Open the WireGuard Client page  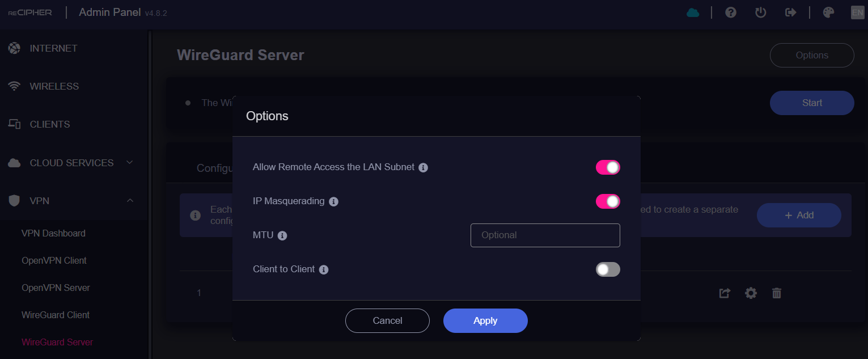pyautogui.click(x=56, y=315)
